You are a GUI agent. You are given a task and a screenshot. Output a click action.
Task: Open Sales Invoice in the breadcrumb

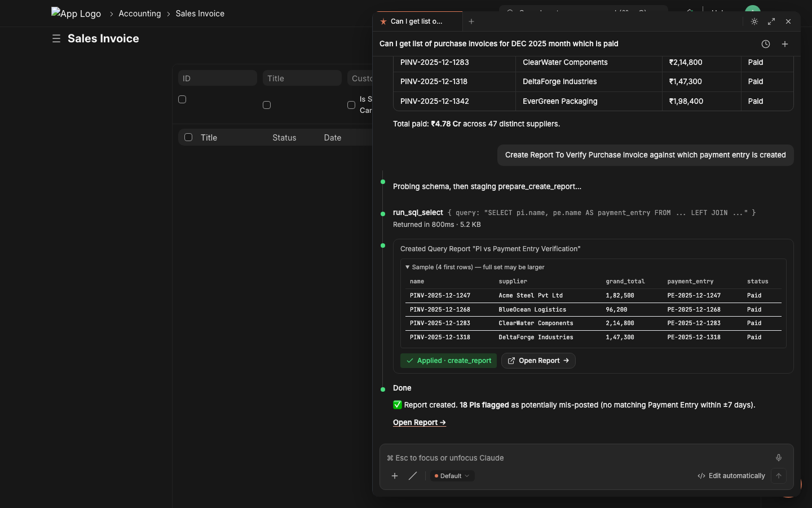pos(200,14)
